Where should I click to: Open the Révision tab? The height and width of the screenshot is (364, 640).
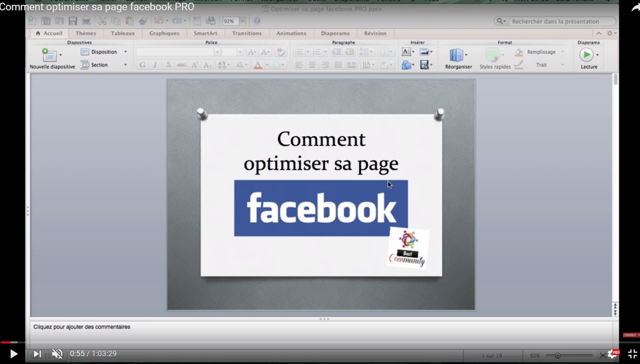point(375,34)
